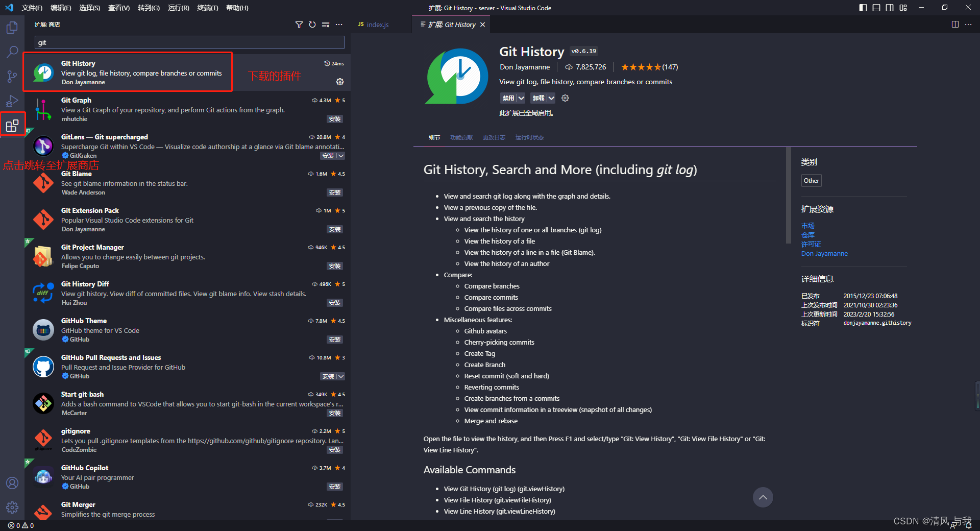This screenshot has height=531, width=980.
Task: Open the Run and Debug view
Action: point(12,101)
